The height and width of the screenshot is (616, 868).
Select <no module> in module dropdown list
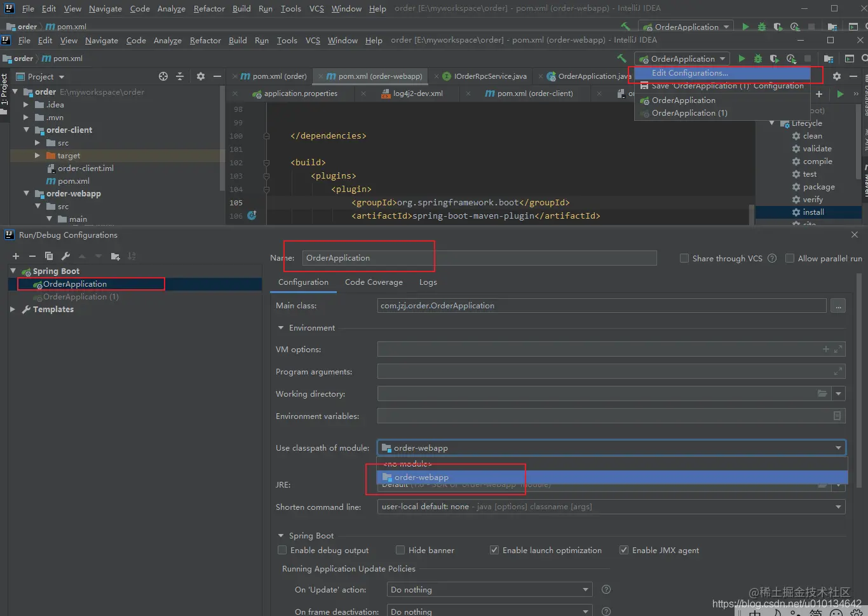(x=613, y=464)
